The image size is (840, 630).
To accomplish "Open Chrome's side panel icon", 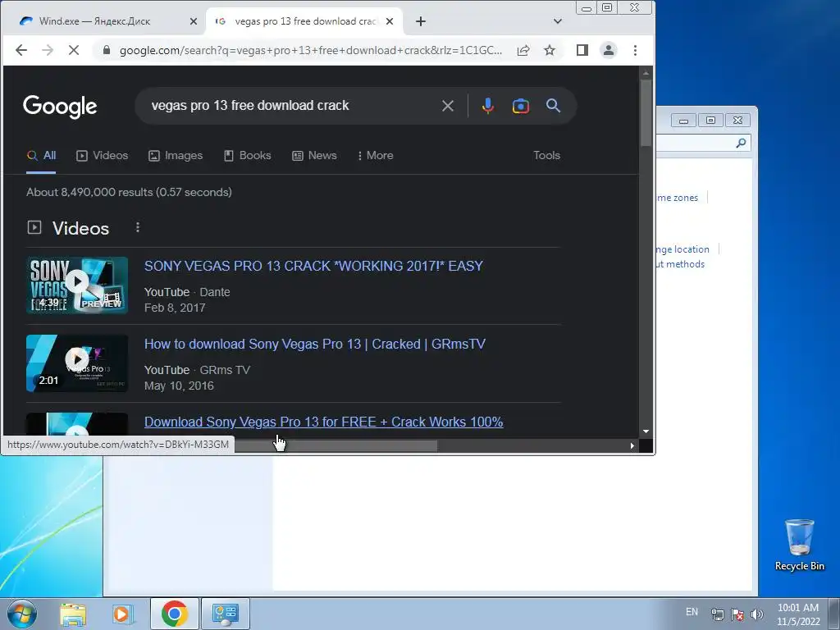I will pos(582,50).
